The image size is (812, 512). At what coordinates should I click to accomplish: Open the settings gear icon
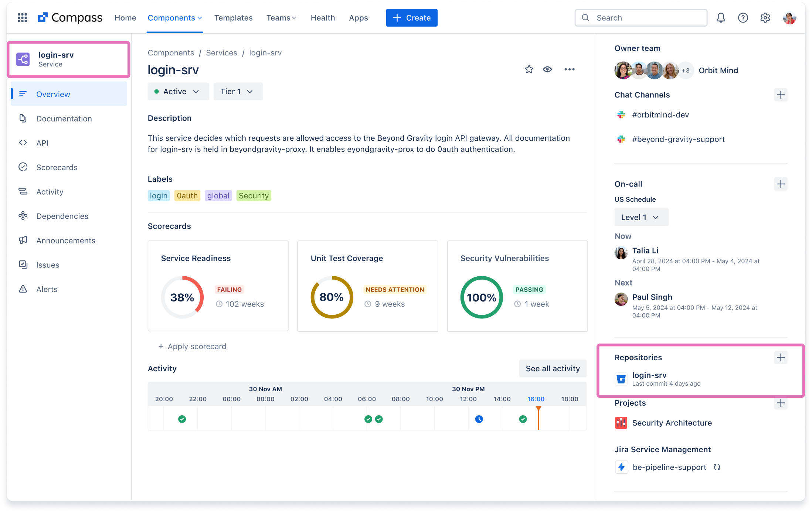click(765, 18)
